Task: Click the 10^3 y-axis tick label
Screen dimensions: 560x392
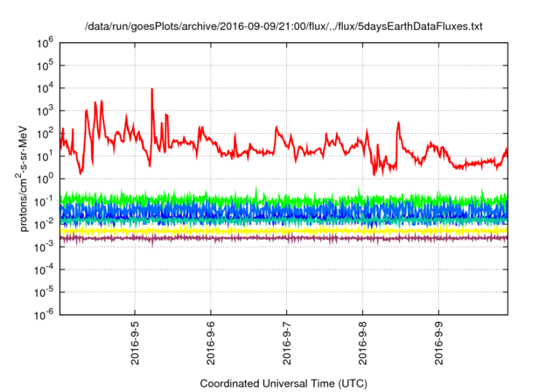Action: pos(45,110)
